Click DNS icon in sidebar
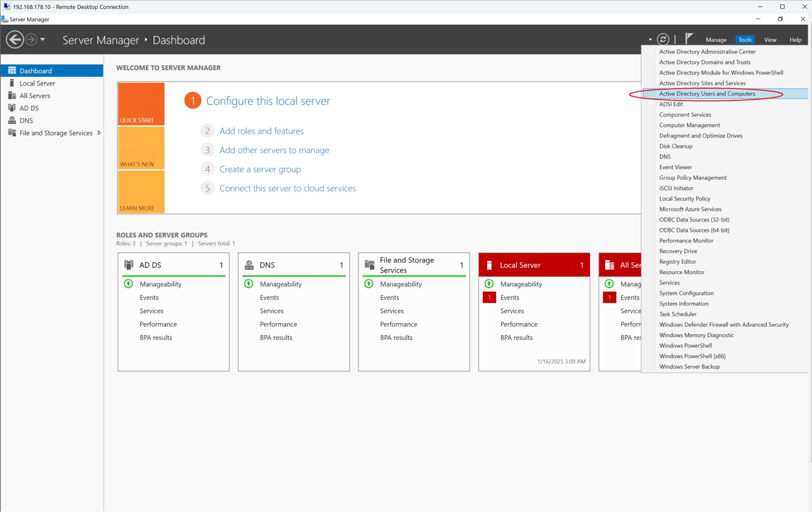 click(x=12, y=120)
